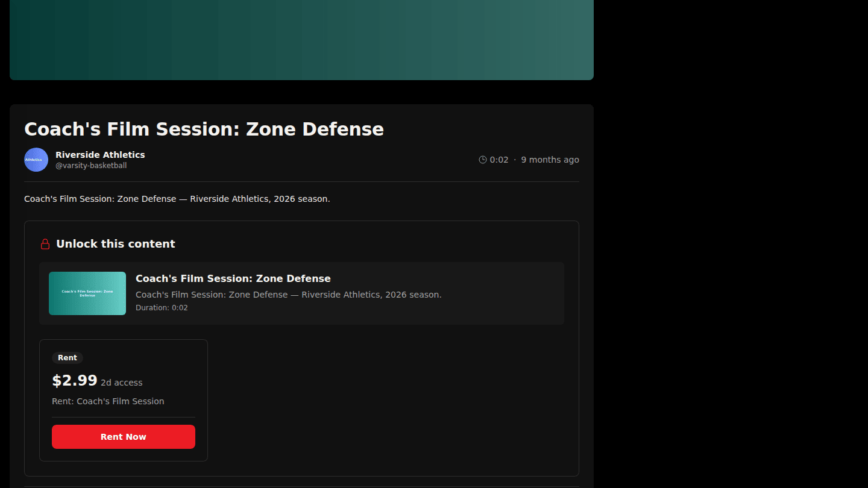Click the 9 months ago timestamp

tap(550, 160)
